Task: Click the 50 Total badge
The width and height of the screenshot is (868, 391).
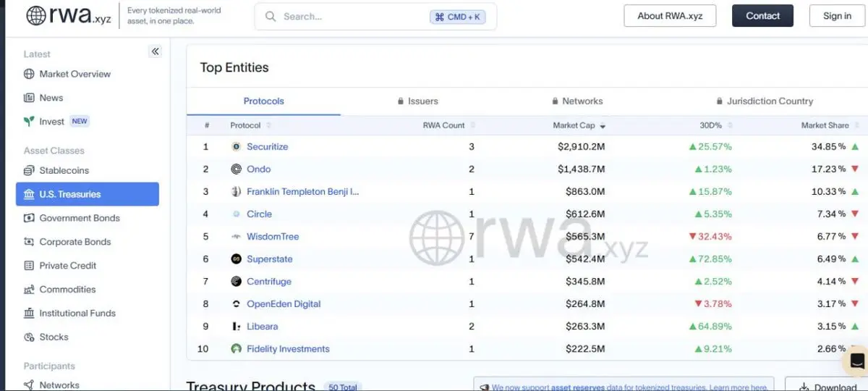Action: point(343,387)
